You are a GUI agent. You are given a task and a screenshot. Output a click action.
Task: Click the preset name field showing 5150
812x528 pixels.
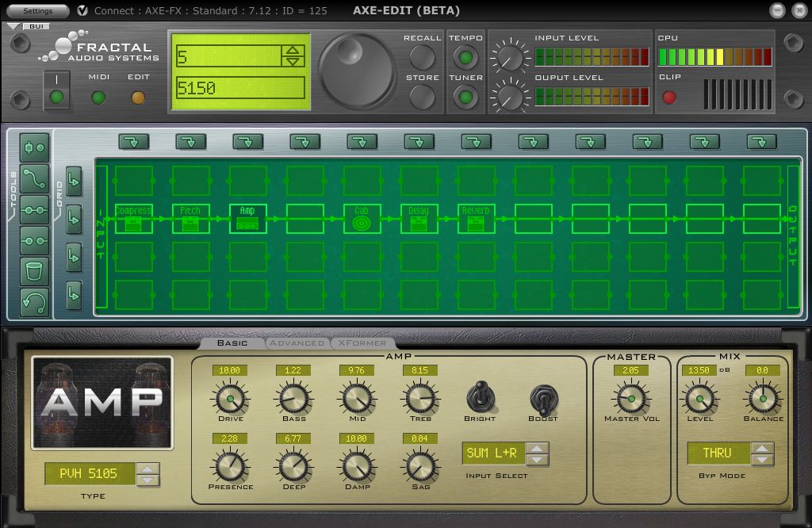(240, 88)
